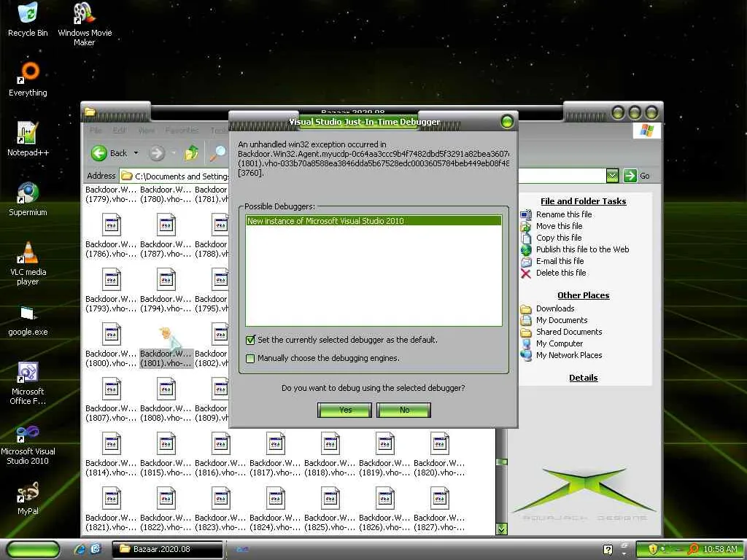Click Yes to debug
This screenshot has width=747, height=560.
tap(344, 410)
